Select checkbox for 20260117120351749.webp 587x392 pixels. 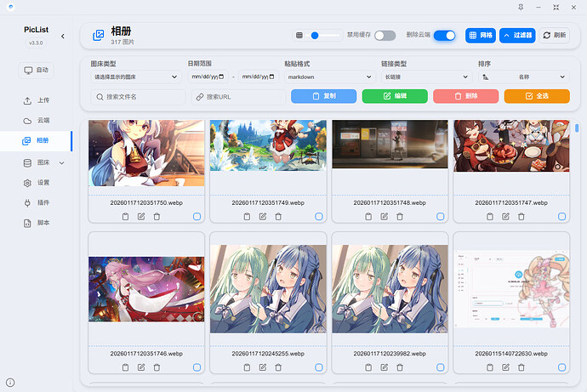point(318,217)
